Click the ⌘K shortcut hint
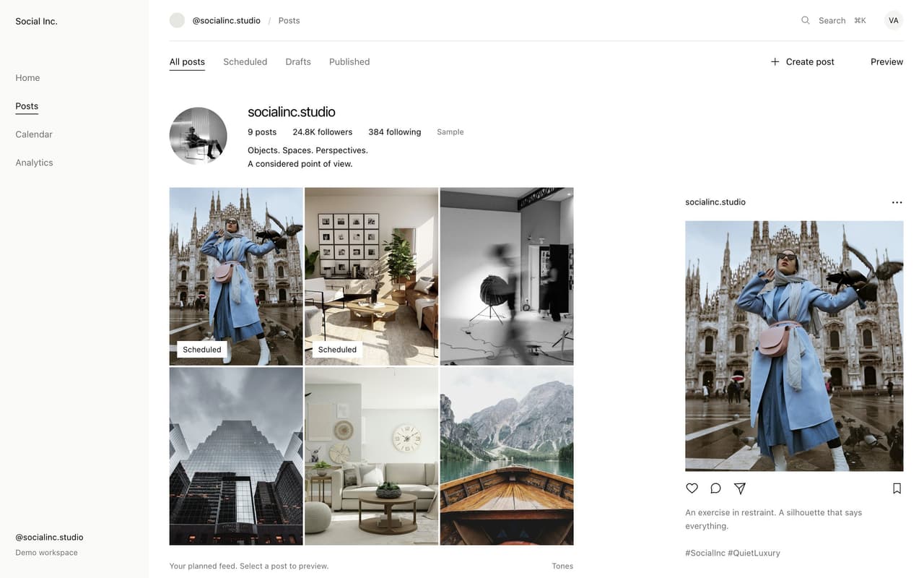 (860, 20)
